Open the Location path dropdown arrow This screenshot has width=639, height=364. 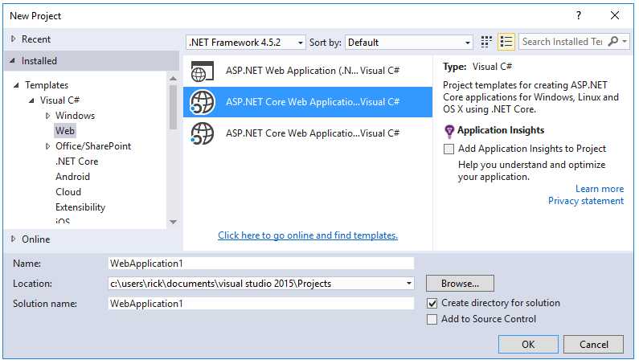[x=409, y=284]
